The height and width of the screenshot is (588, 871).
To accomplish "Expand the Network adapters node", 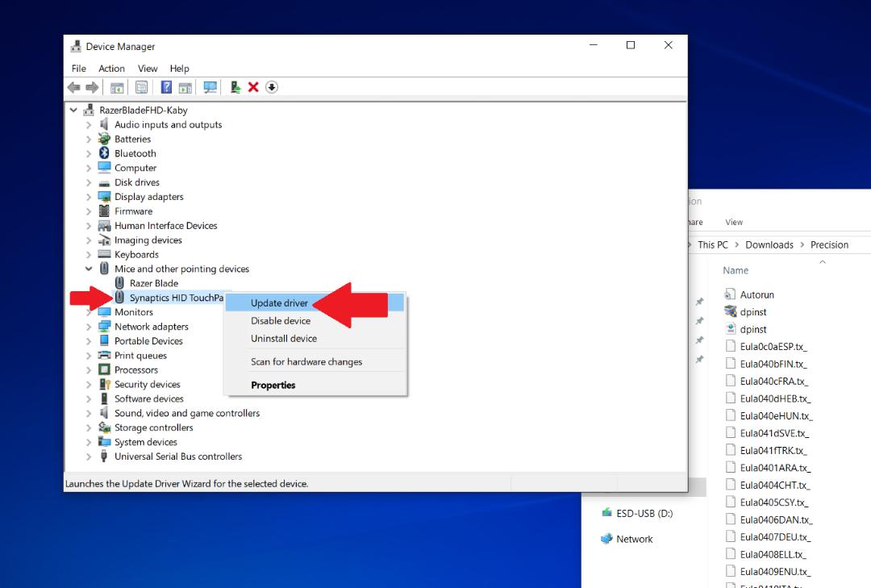I will [89, 327].
